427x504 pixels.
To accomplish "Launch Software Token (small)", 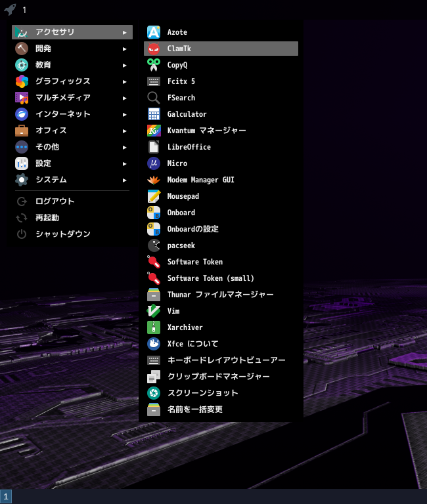I will (x=221, y=278).
